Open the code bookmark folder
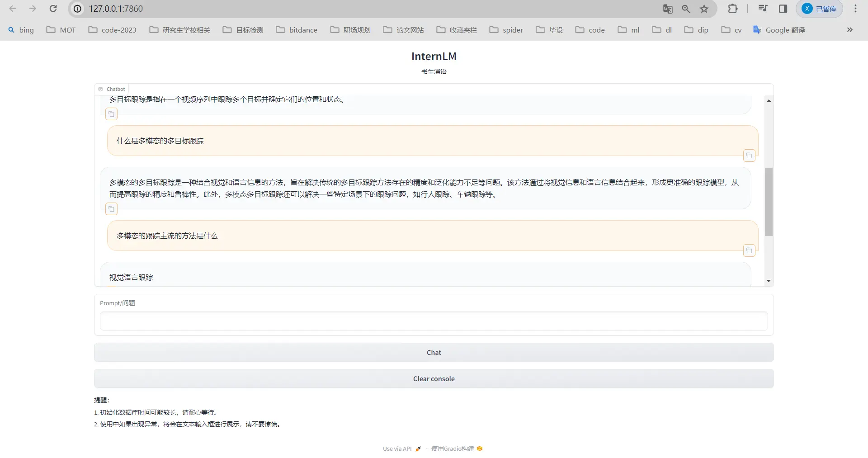The height and width of the screenshot is (458, 868). 590,30
